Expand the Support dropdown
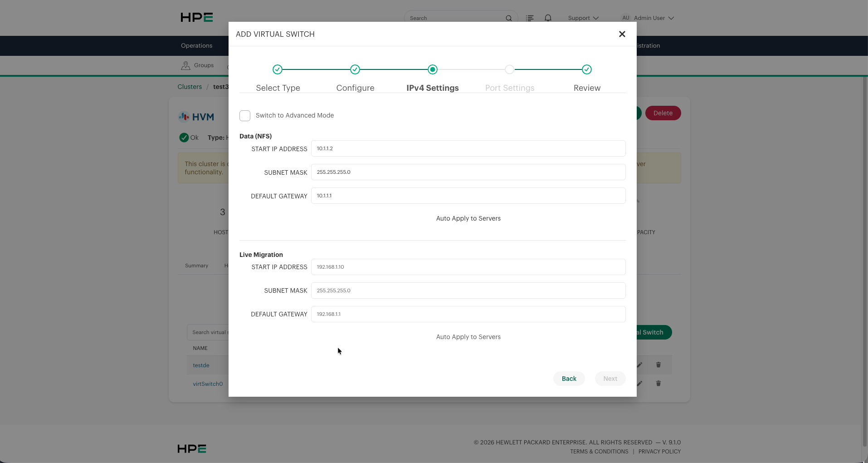This screenshot has width=868, height=463. (583, 18)
